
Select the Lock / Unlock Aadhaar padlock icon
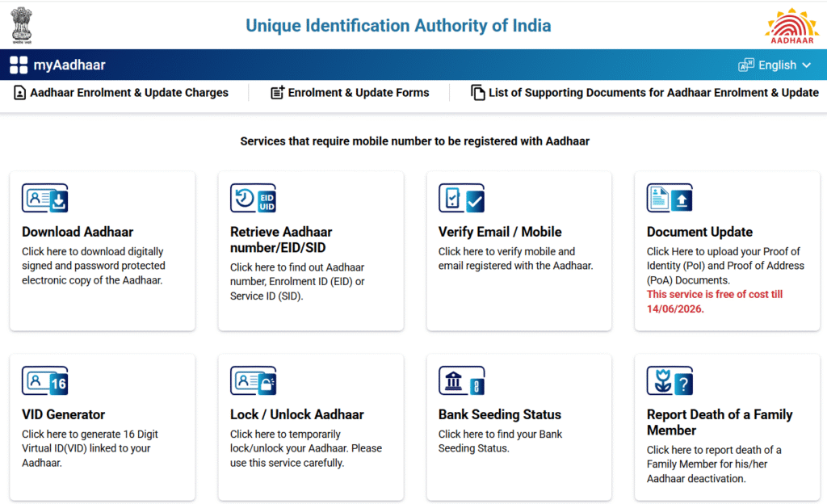tap(253, 380)
